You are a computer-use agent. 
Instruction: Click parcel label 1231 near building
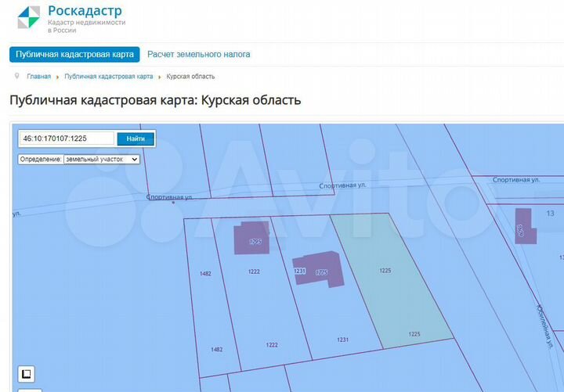coord(299,271)
